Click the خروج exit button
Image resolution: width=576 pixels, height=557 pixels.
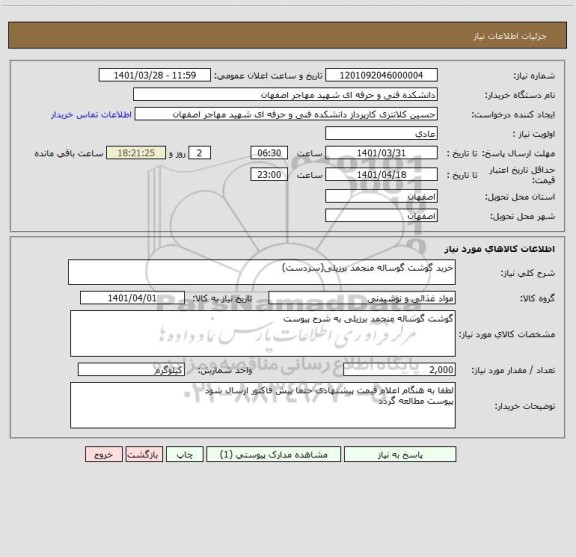click(x=104, y=454)
